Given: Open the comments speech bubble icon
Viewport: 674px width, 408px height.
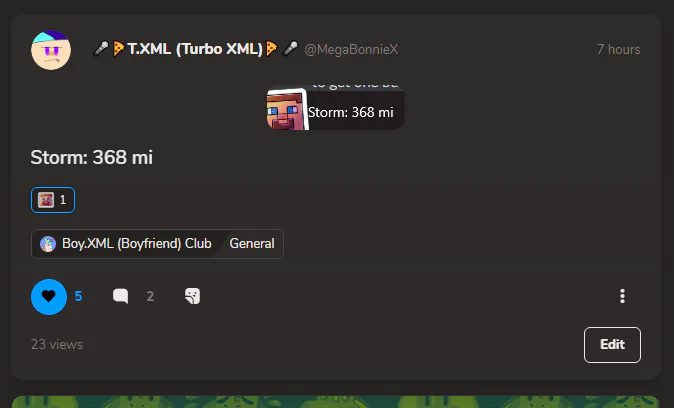Looking at the screenshot, I should [x=120, y=296].
